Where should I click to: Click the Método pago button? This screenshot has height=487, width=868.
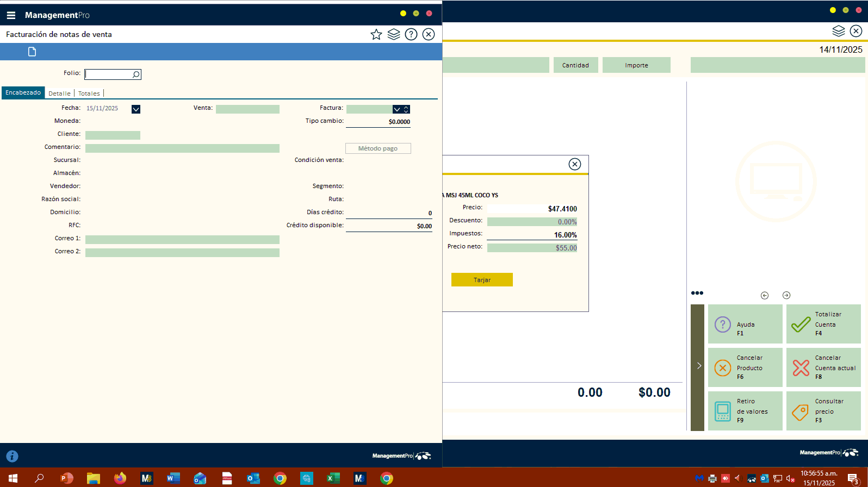point(378,148)
